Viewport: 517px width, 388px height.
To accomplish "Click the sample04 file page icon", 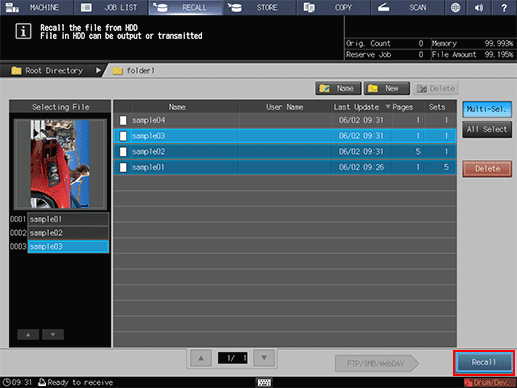I will 123,120.
